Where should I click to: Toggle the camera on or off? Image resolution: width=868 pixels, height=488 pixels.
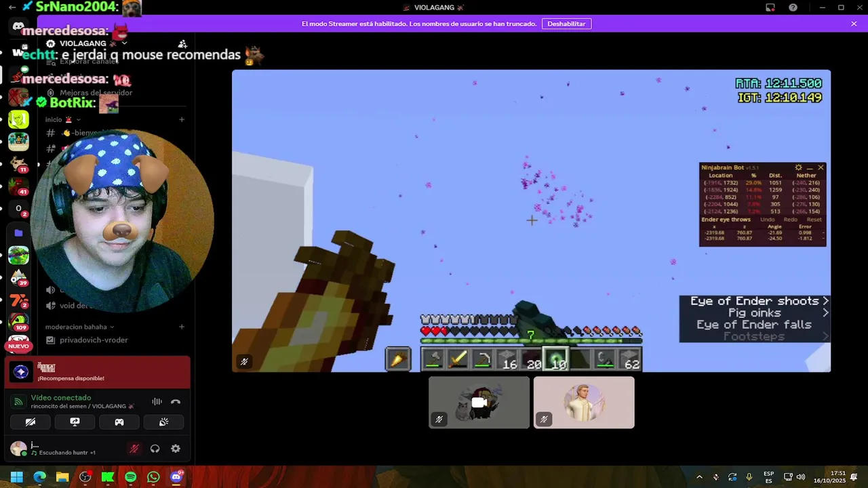tap(31, 422)
